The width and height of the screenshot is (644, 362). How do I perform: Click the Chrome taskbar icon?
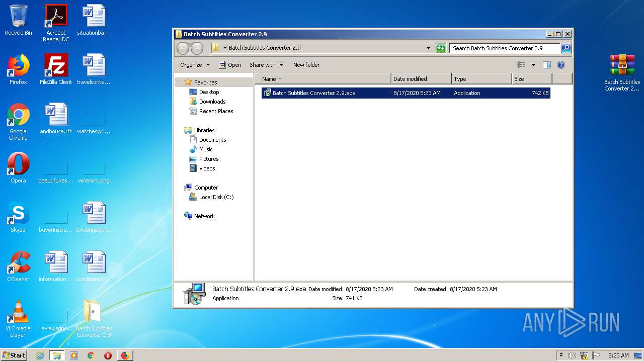pyautogui.click(x=91, y=355)
